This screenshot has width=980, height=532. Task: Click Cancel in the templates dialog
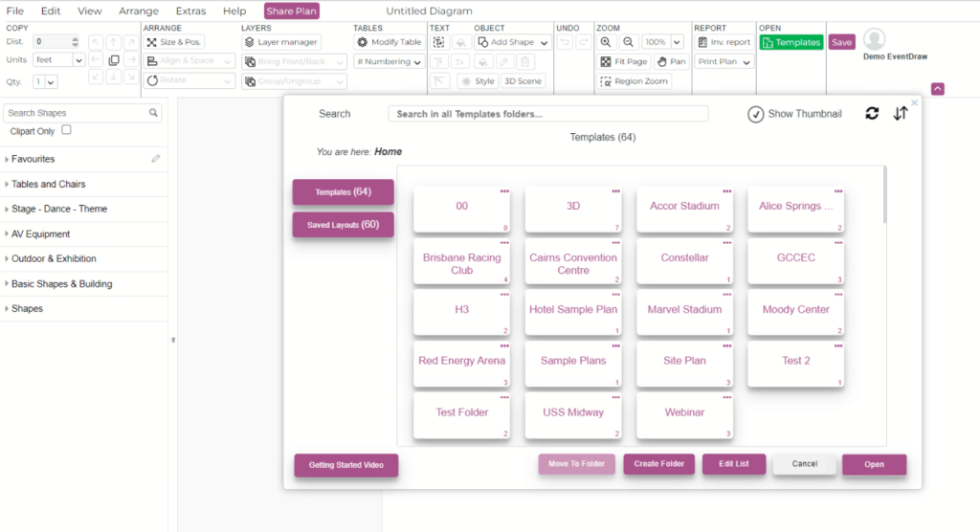804,464
